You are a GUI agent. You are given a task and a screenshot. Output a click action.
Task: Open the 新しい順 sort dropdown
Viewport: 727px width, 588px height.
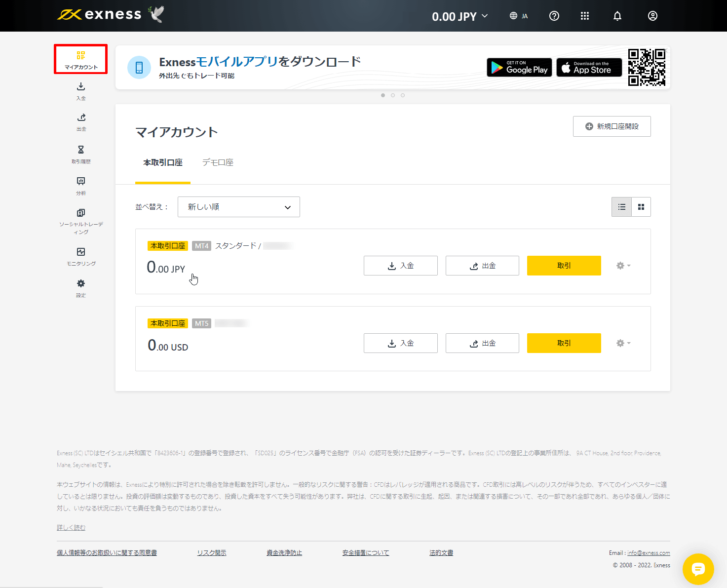click(238, 206)
